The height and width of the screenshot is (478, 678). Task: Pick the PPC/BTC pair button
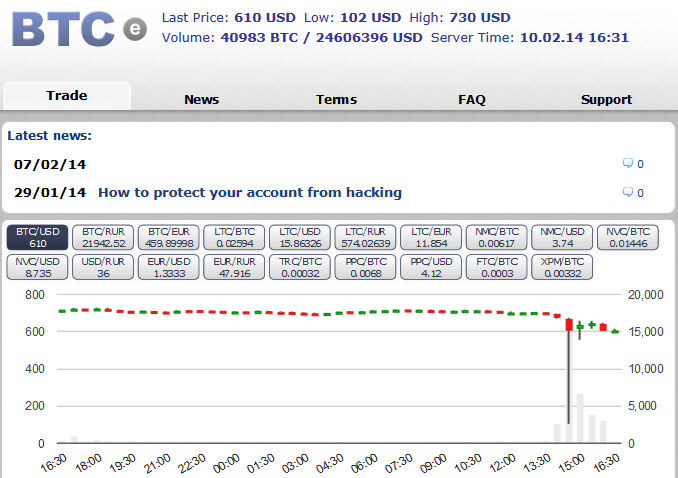pyautogui.click(x=365, y=267)
